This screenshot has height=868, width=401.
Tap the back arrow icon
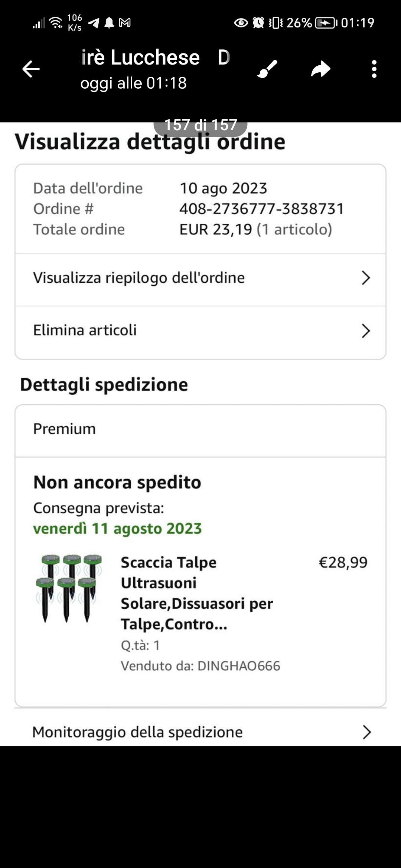click(31, 69)
